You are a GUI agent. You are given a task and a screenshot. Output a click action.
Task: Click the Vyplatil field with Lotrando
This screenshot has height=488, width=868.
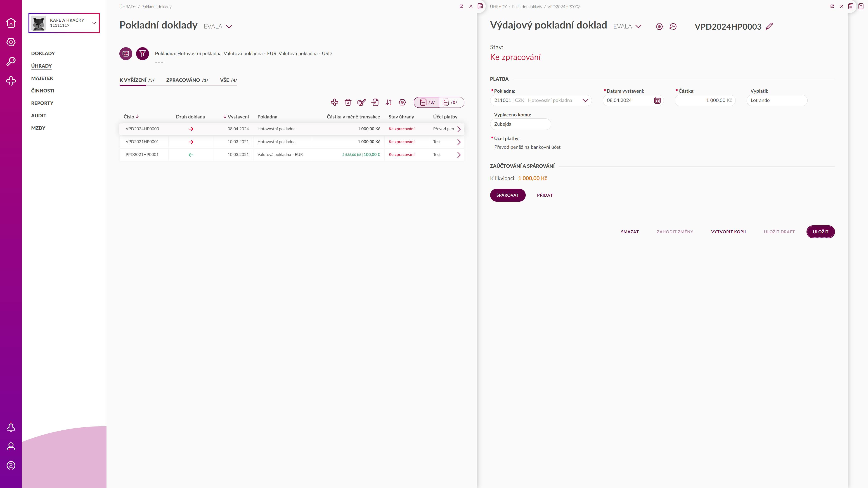click(777, 100)
